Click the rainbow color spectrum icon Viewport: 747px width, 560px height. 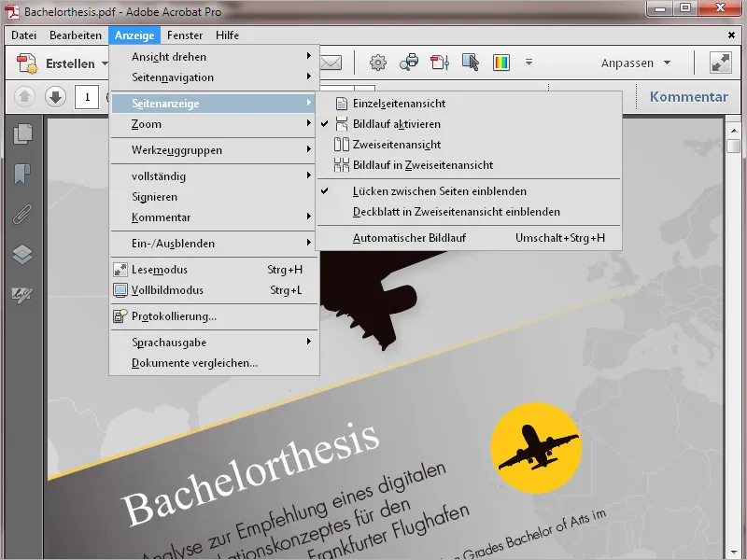(x=501, y=63)
